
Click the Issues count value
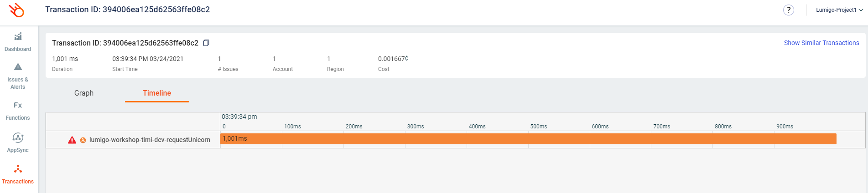220,59
